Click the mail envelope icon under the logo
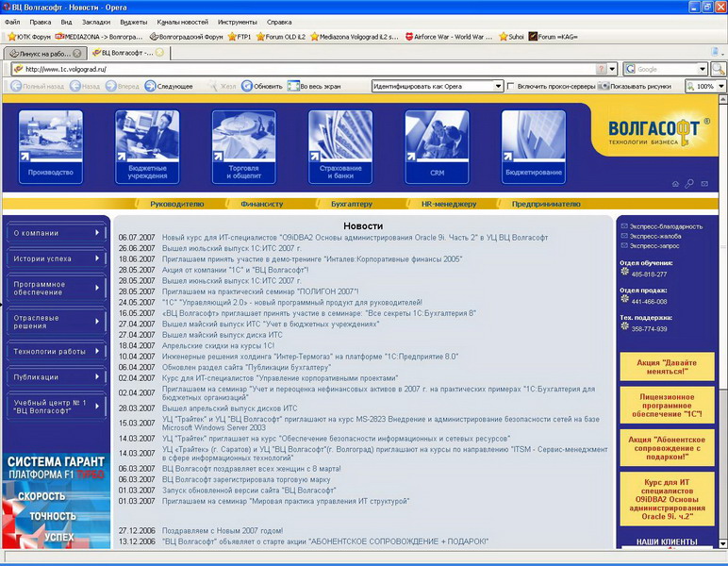 (x=704, y=184)
